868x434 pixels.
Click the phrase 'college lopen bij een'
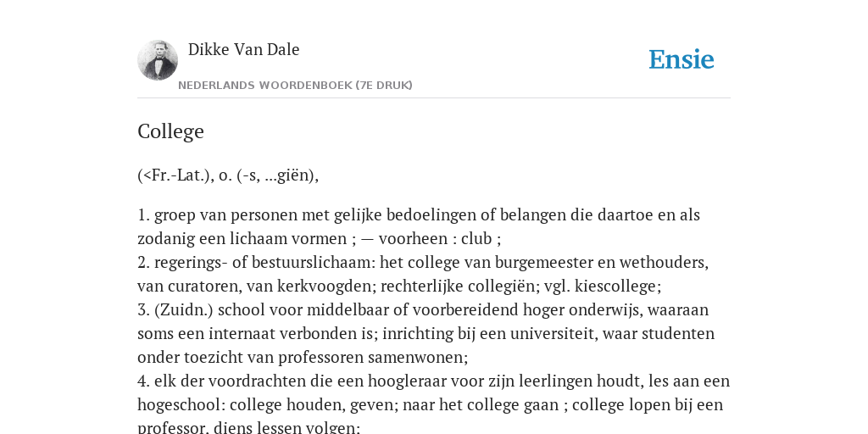coord(647,405)
